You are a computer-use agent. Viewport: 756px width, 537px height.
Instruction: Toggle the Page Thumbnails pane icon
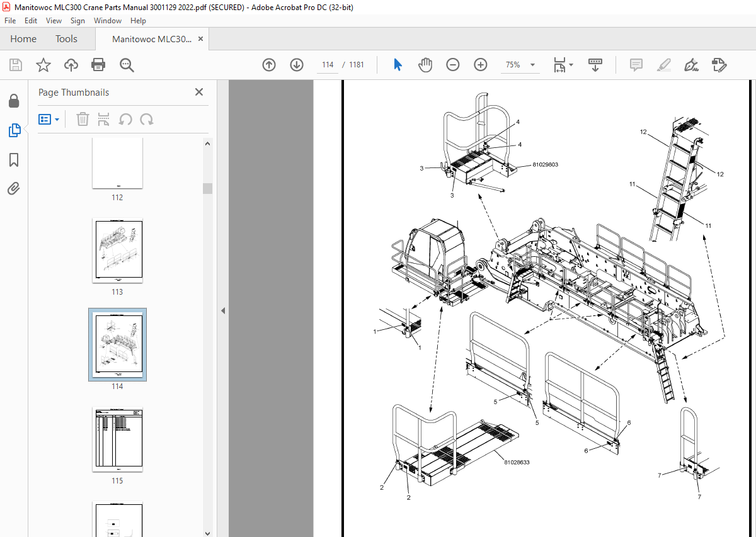pos(14,130)
